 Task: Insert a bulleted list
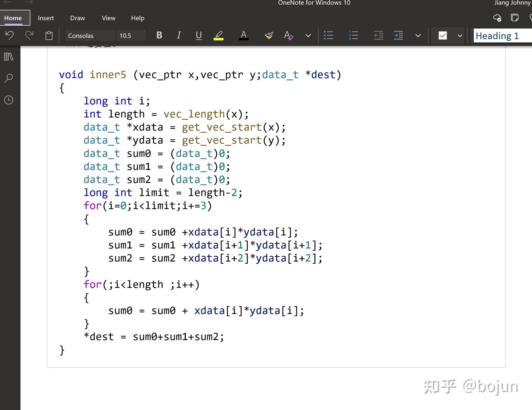click(328, 35)
